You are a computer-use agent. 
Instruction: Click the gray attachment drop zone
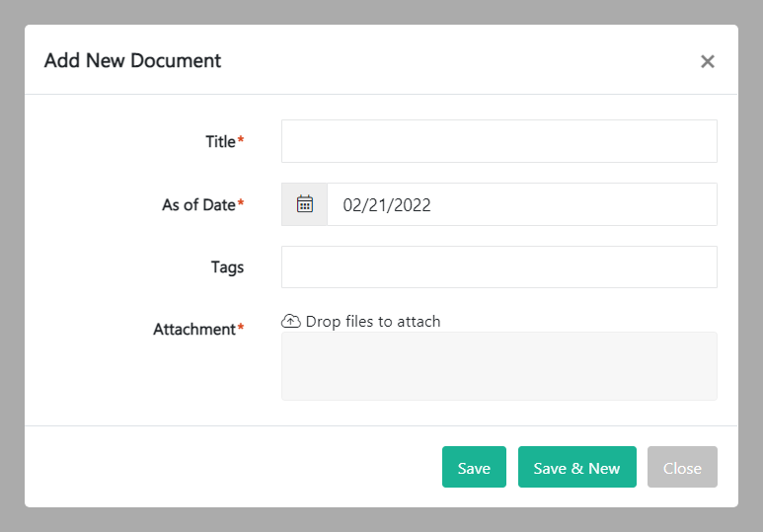click(498, 366)
